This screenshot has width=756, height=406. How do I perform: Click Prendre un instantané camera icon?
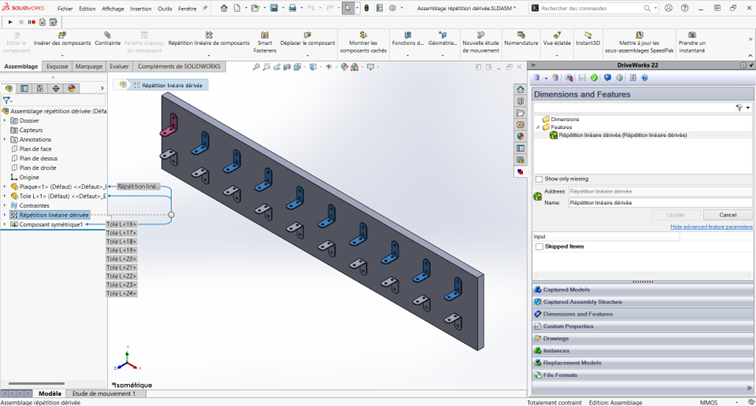pyautogui.click(x=692, y=35)
